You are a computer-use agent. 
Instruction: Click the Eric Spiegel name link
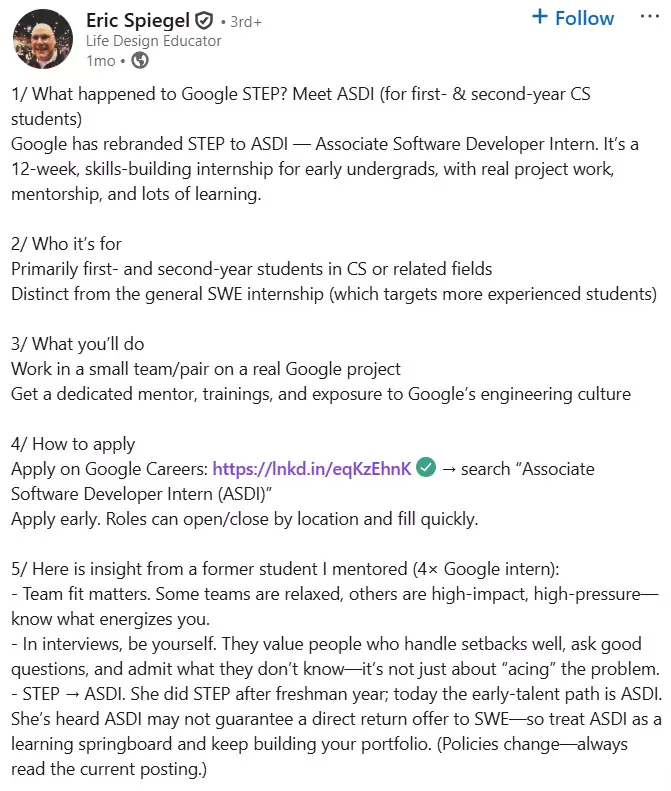[x=137, y=20]
